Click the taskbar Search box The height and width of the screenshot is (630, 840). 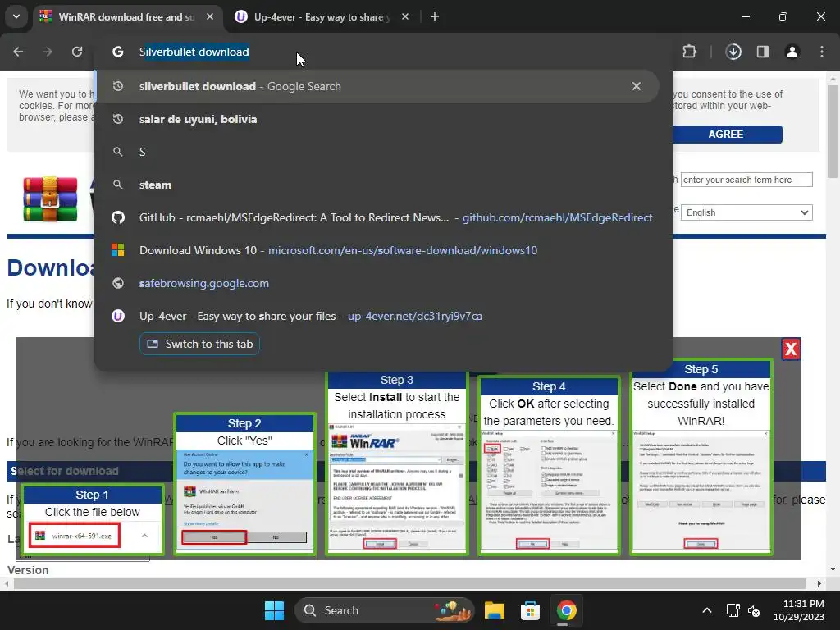coord(385,610)
